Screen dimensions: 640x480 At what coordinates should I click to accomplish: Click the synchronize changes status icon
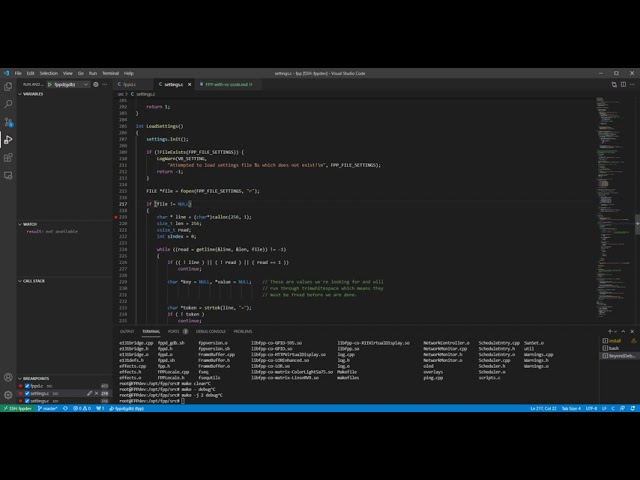coord(65,408)
